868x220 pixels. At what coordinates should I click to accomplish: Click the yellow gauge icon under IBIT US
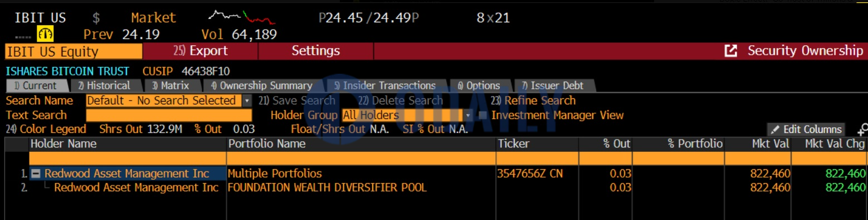pyautogui.click(x=45, y=35)
